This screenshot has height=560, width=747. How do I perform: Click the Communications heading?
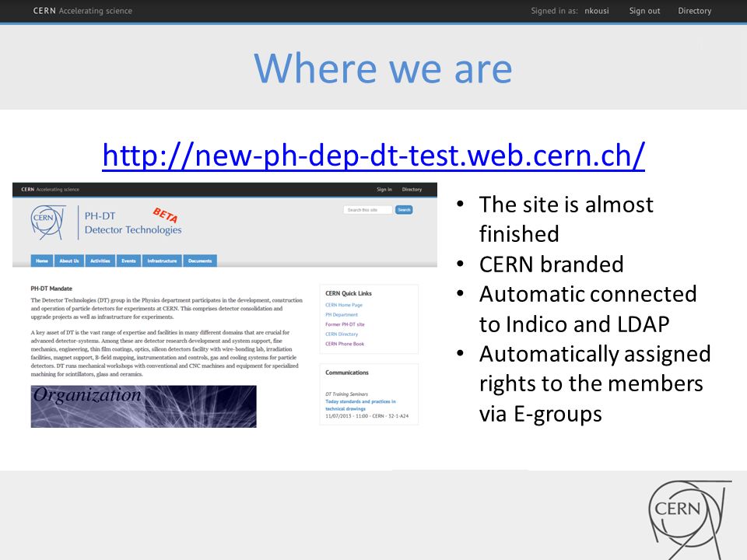347,373
